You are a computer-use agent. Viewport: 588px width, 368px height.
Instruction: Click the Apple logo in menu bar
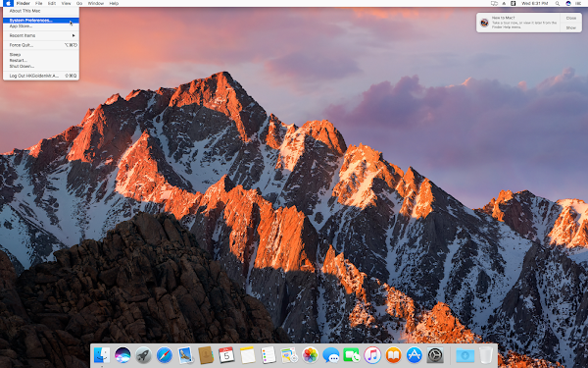(8, 3)
